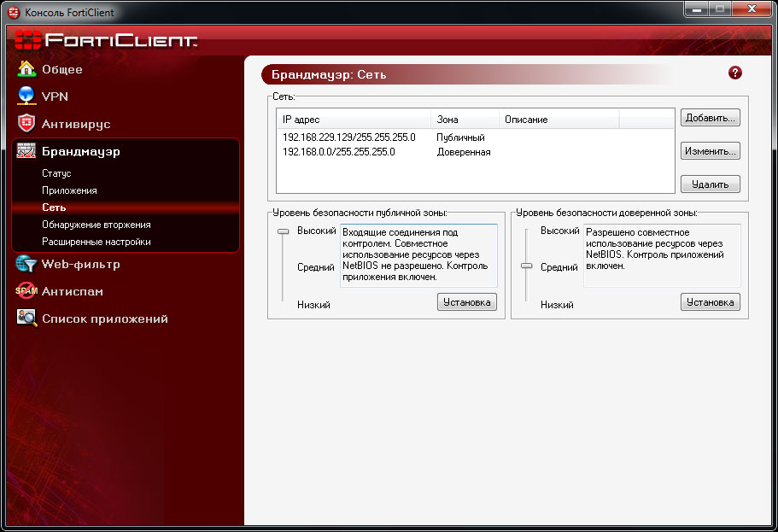This screenshot has width=778, height=532.
Task: Click the Web-фильтр funnel icon
Action: click(26, 264)
